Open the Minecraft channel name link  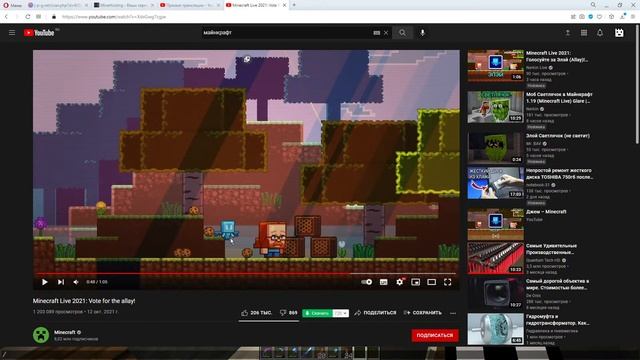(x=64, y=332)
